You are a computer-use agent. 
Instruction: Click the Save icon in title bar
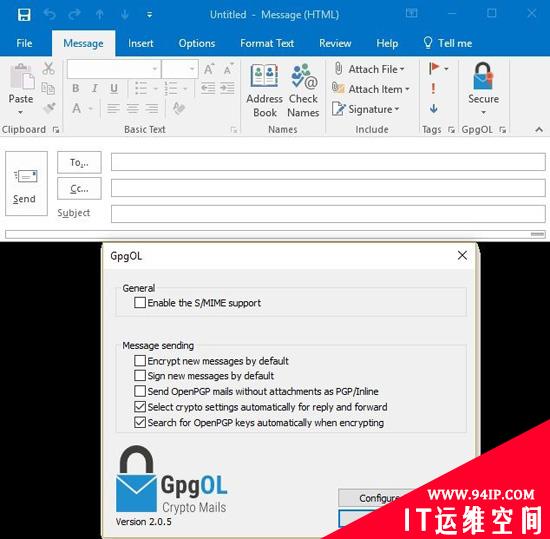pos(24,15)
